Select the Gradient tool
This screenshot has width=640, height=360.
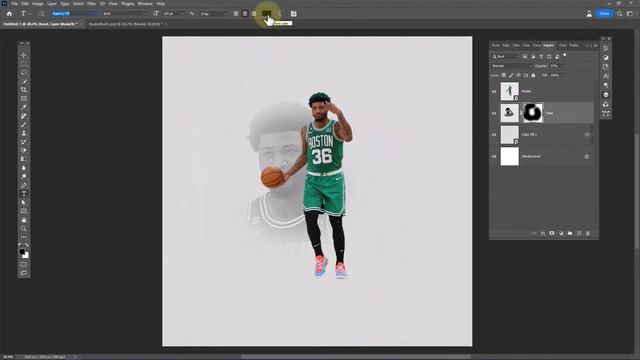click(24, 159)
